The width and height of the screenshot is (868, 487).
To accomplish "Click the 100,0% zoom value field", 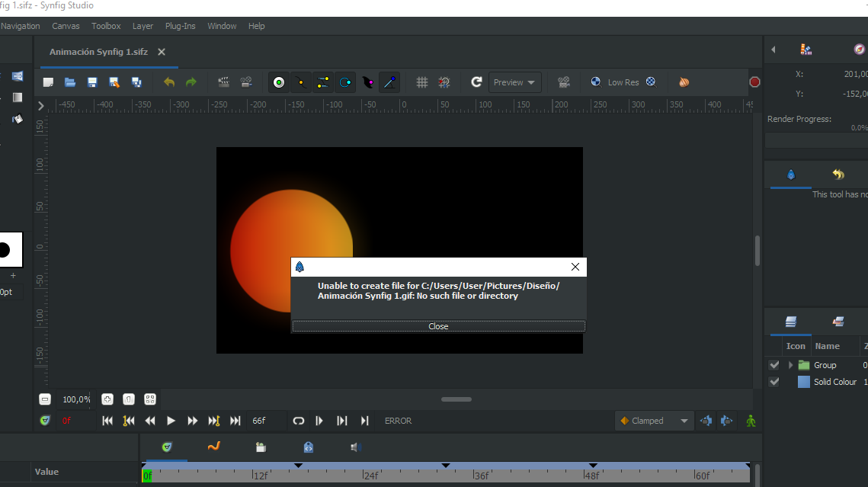I will (x=75, y=399).
